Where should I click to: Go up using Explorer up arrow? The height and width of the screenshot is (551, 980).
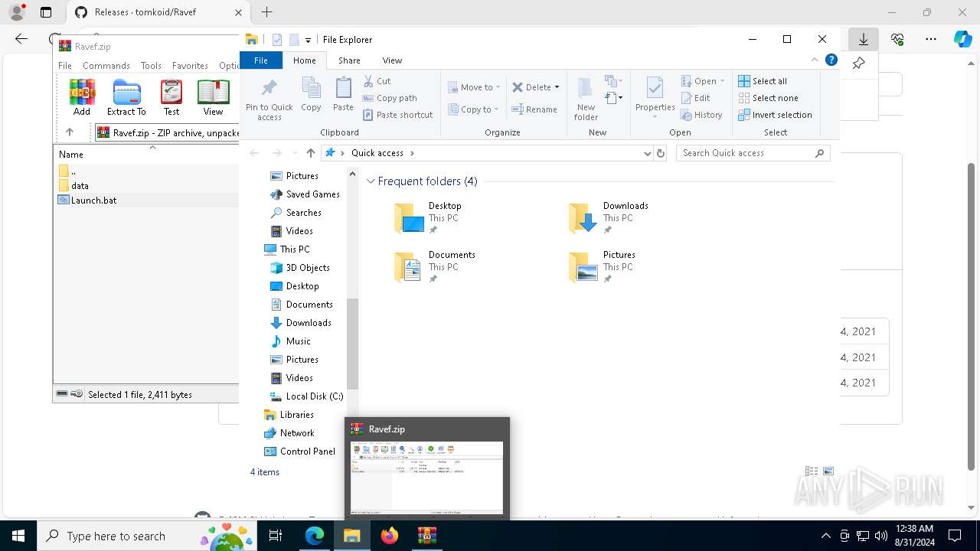[x=310, y=153]
